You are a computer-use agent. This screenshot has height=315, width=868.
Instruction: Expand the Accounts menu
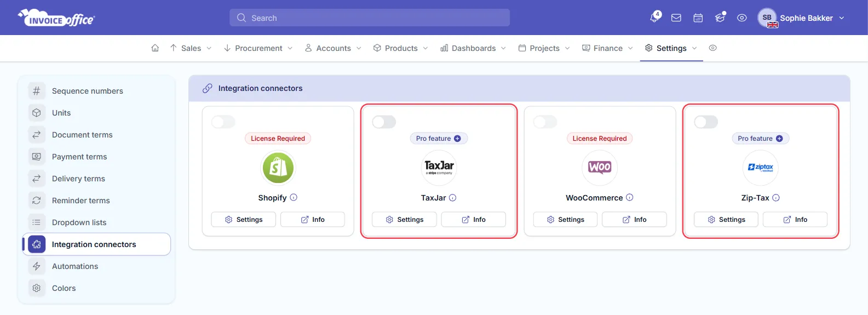[x=334, y=48]
